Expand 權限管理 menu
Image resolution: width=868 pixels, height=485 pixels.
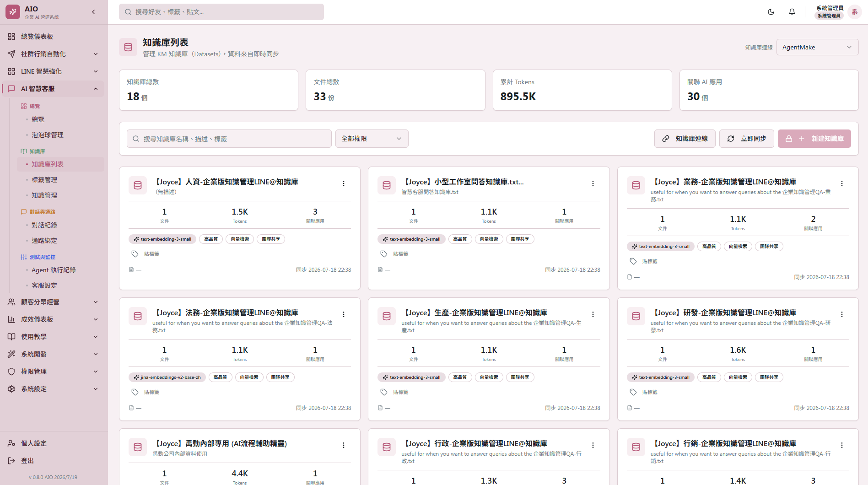pyautogui.click(x=53, y=372)
